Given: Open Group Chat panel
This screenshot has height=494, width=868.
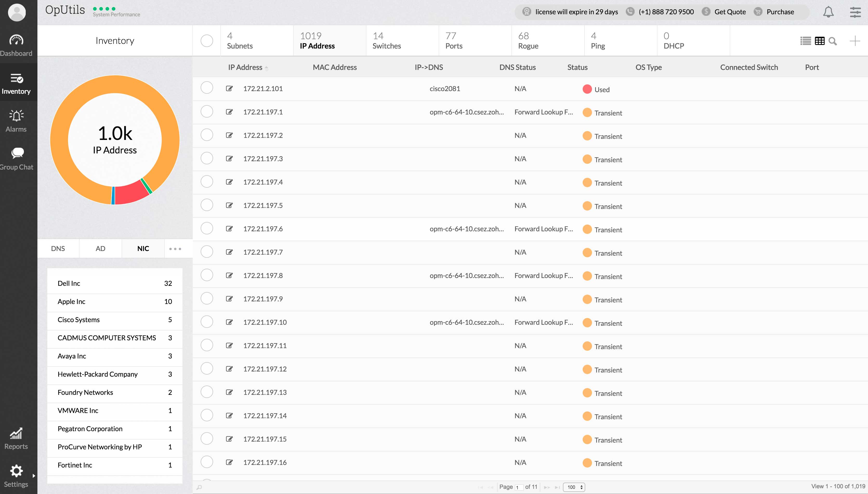Looking at the screenshot, I should click(x=16, y=158).
